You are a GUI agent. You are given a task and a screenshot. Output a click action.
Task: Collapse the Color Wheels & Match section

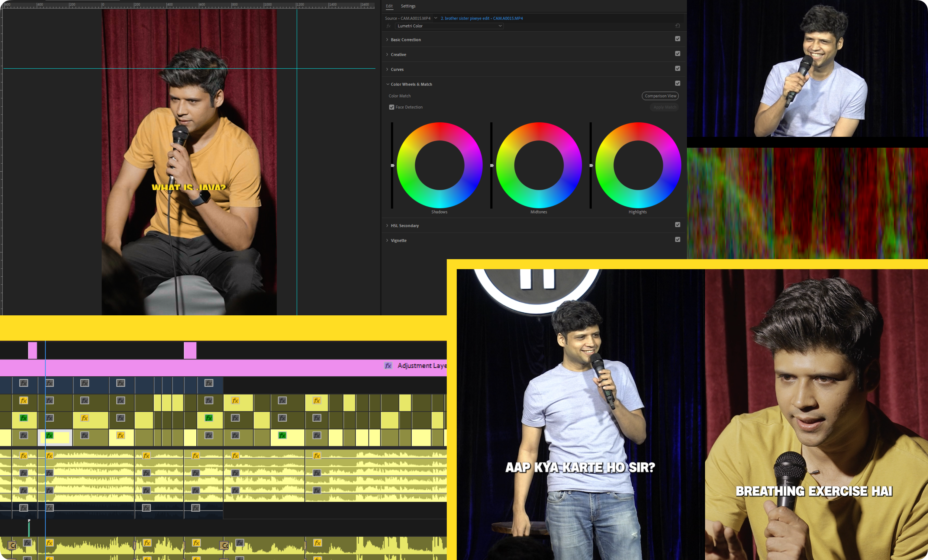click(x=387, y=84)
